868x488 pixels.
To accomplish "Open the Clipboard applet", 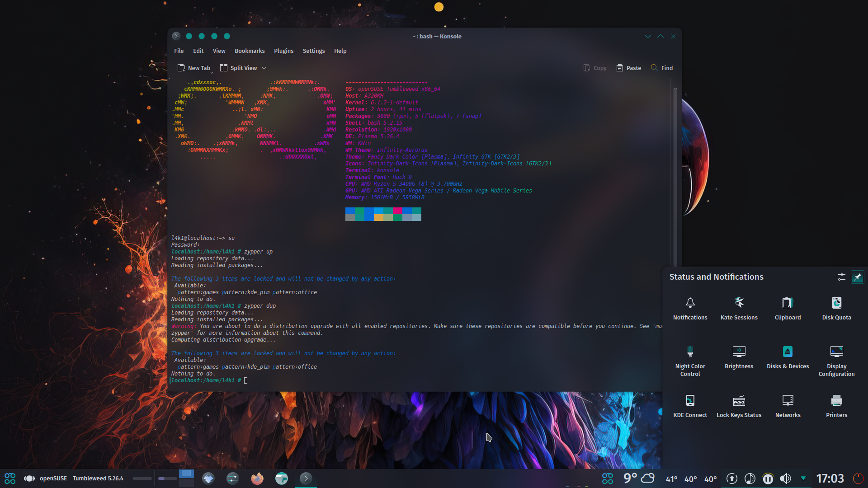I will (x=788, y=309).
